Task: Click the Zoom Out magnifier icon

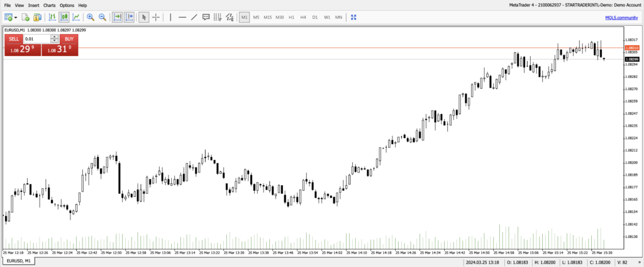Action: pyautogui.click(x=102, y=17)
